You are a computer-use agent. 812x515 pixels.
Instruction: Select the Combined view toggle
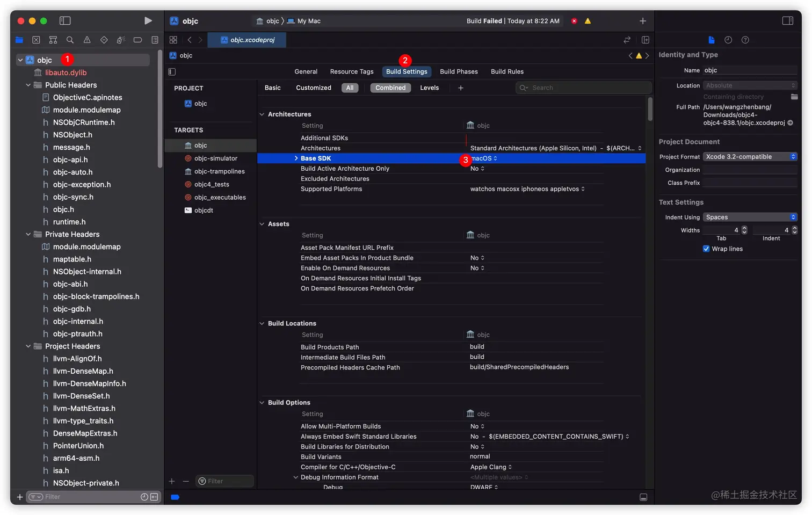tap(390, 88)
